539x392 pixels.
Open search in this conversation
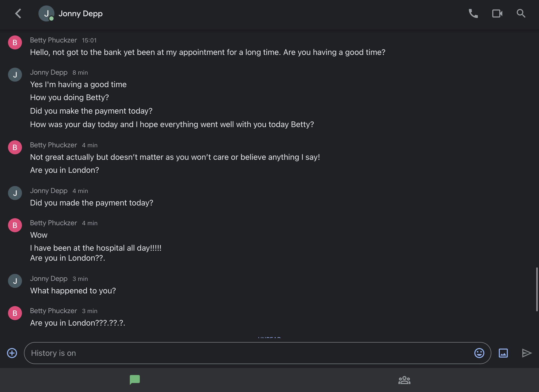point(521,13)
